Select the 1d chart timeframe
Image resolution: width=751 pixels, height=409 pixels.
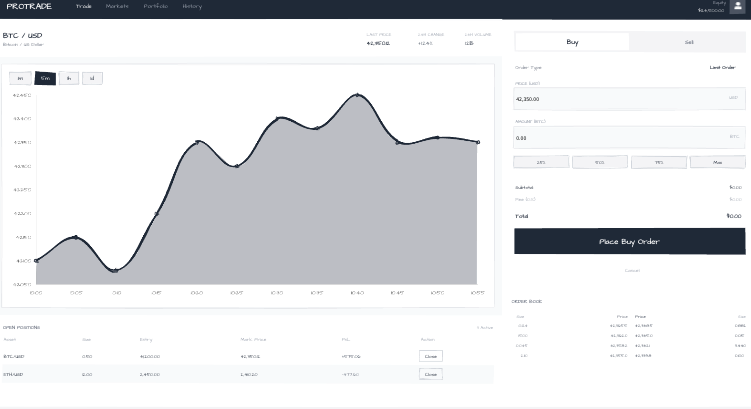pos(92,78)
